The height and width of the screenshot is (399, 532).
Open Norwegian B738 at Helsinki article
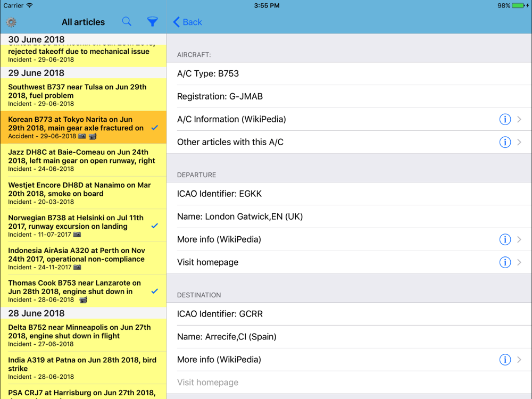83,226
